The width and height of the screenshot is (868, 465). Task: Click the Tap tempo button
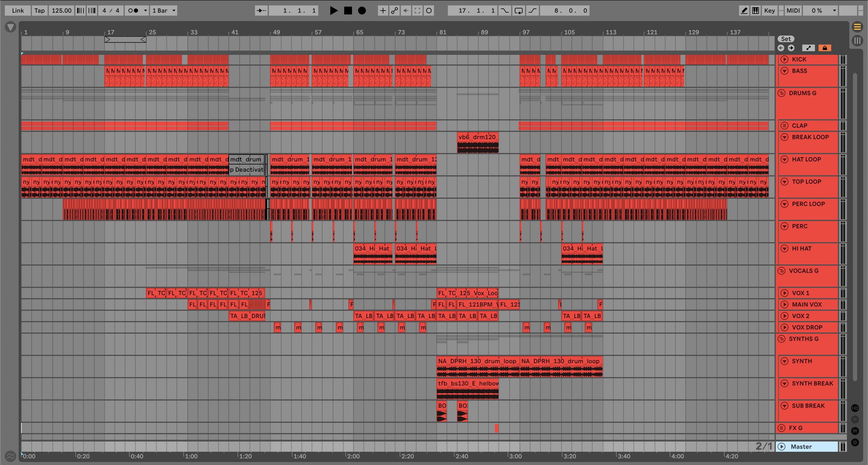39,11
